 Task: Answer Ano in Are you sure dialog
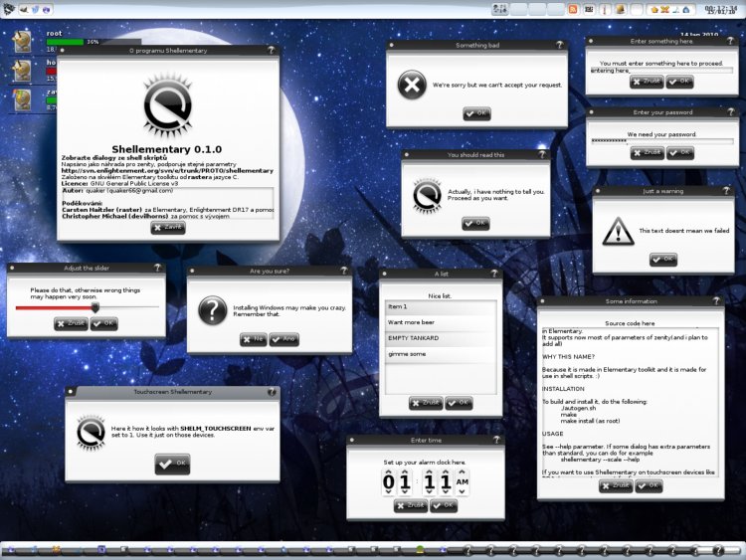coord(284,339)
